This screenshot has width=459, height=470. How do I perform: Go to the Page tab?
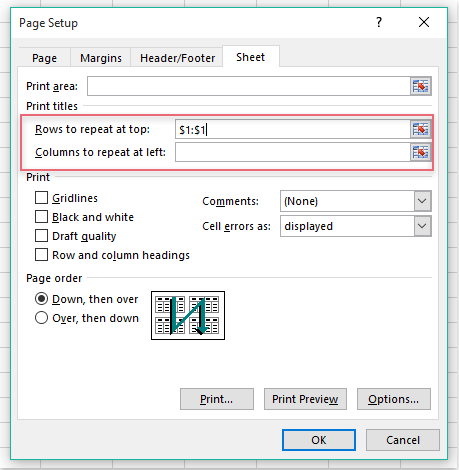coord(44,58)
